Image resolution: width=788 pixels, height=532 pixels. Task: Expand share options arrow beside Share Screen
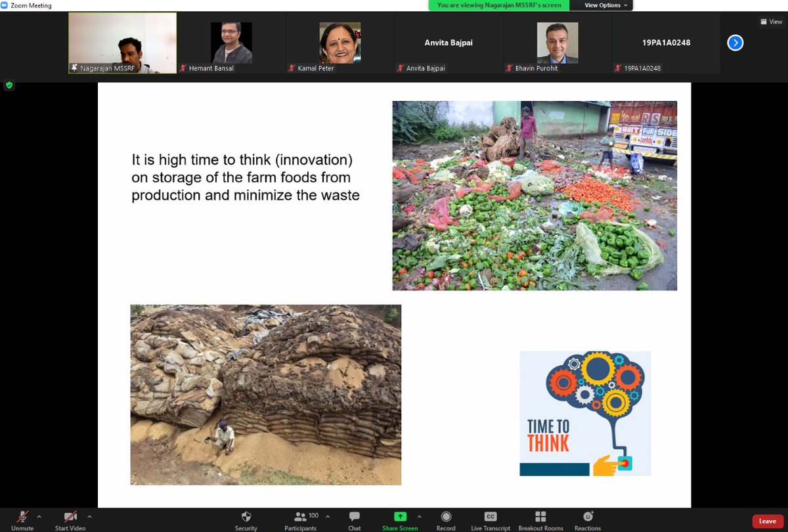point(419,516)
